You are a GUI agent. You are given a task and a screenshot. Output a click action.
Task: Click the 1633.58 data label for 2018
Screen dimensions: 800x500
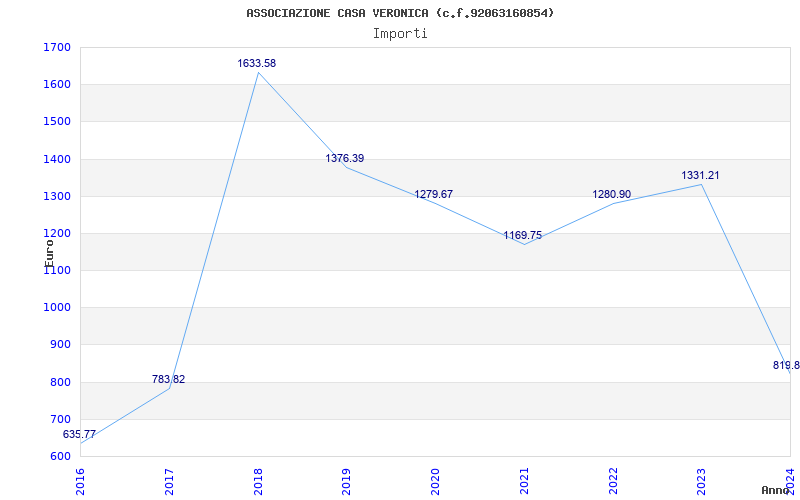tap(257, 64)
